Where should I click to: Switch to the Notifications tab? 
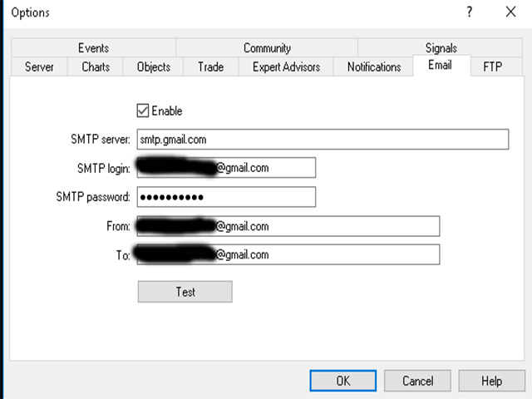(374, 67)
